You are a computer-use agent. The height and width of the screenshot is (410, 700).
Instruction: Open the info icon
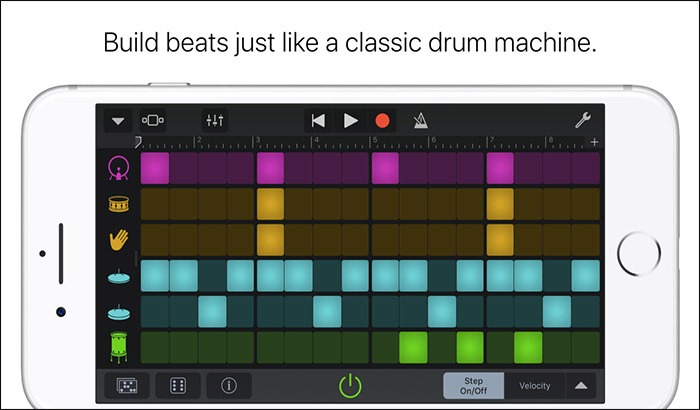[229, 385]
